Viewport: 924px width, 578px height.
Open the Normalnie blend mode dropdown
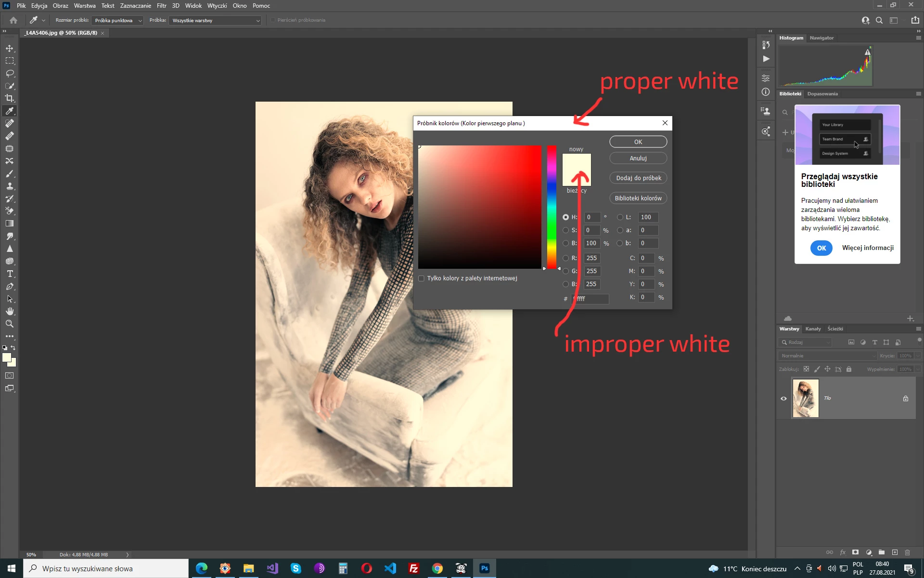[x=828, y=355]
